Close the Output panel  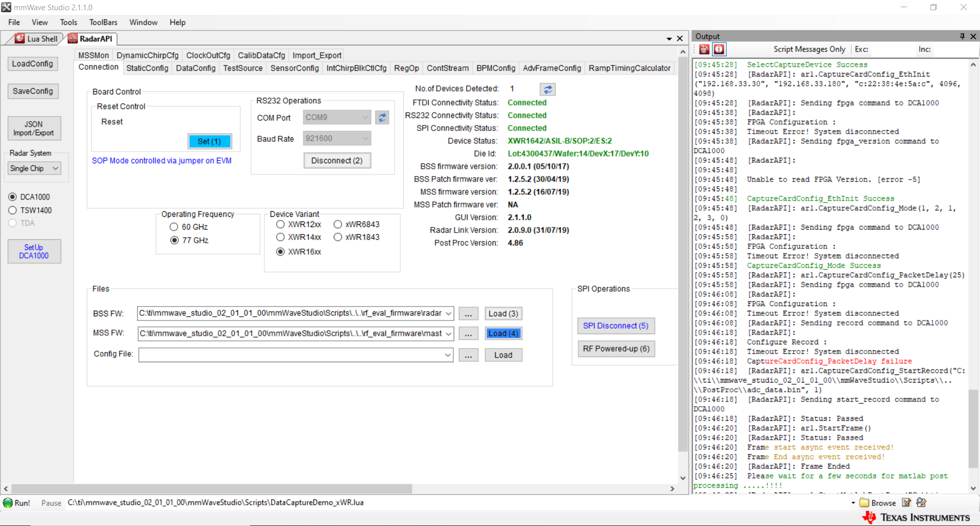pos(973,36)
